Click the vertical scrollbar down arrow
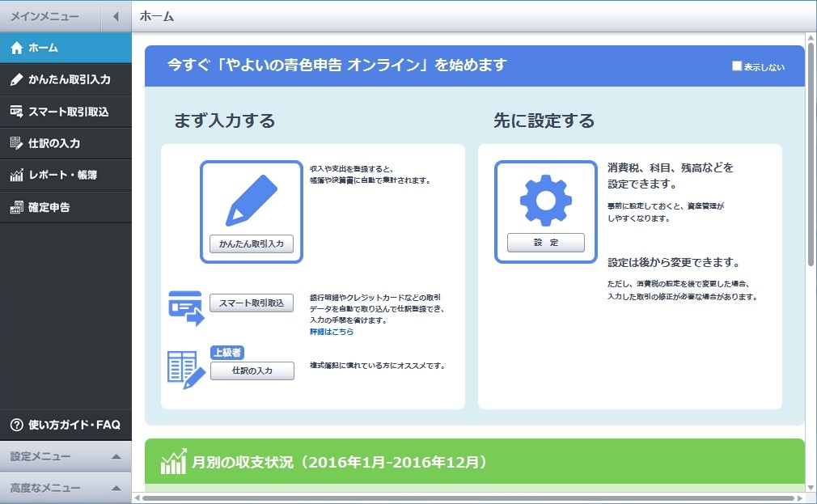The height and width of the screenshot is (504, 817). click(811, 488)
